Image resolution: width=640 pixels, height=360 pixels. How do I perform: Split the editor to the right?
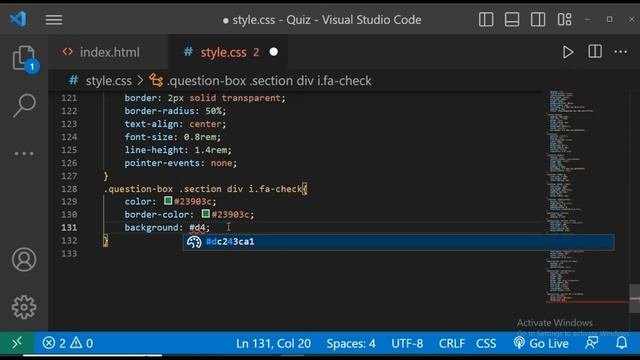pos(595,51)
